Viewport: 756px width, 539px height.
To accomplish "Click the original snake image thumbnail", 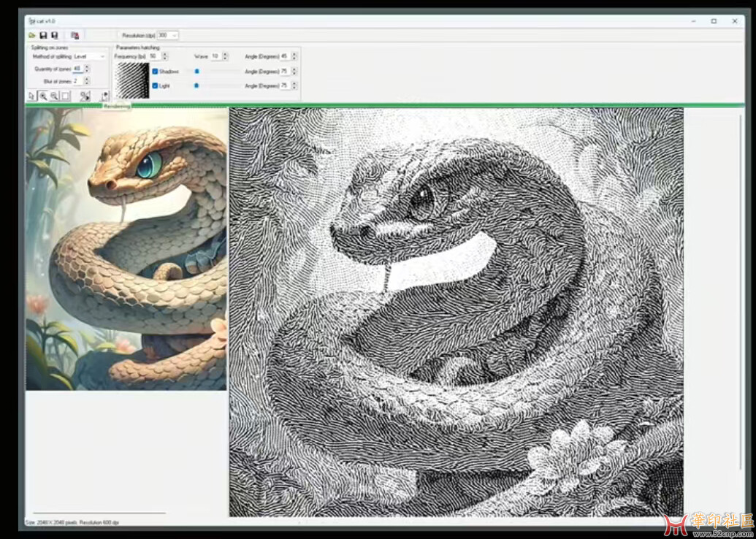I will point(126,249).
